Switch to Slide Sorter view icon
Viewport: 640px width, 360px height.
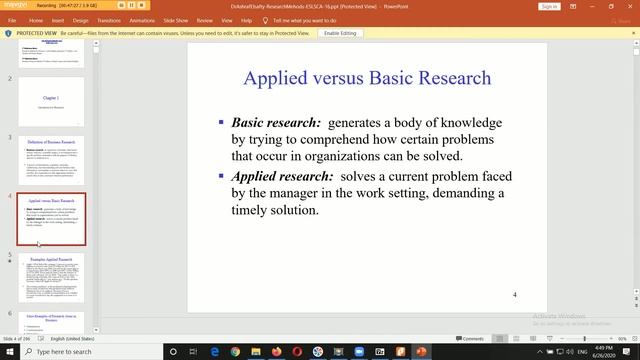[516, 339]
